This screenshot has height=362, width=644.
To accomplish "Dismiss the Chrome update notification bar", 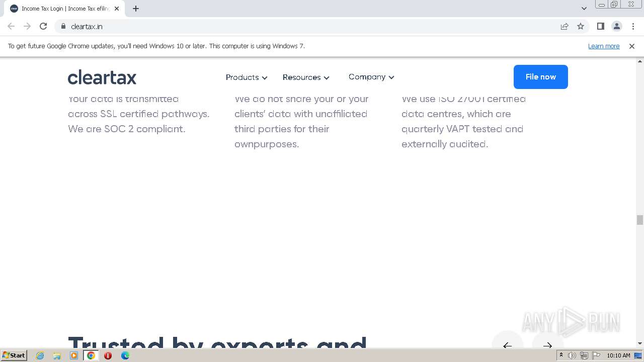I will point(632,46).
